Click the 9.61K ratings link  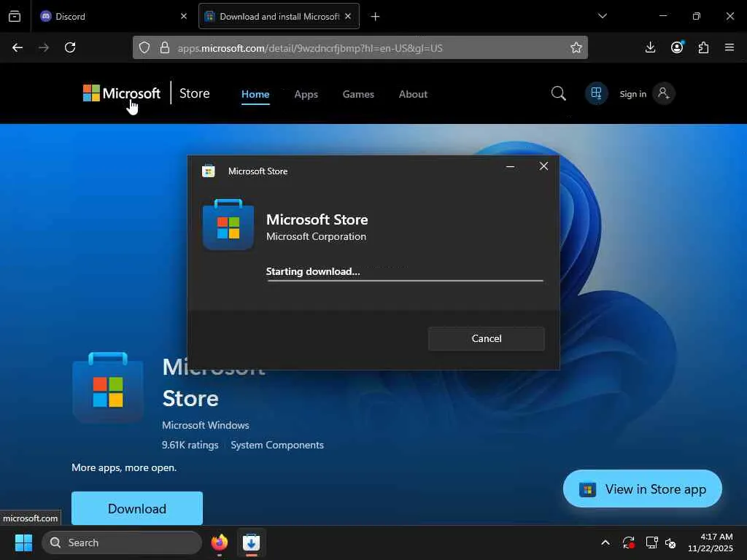(190, 445)
